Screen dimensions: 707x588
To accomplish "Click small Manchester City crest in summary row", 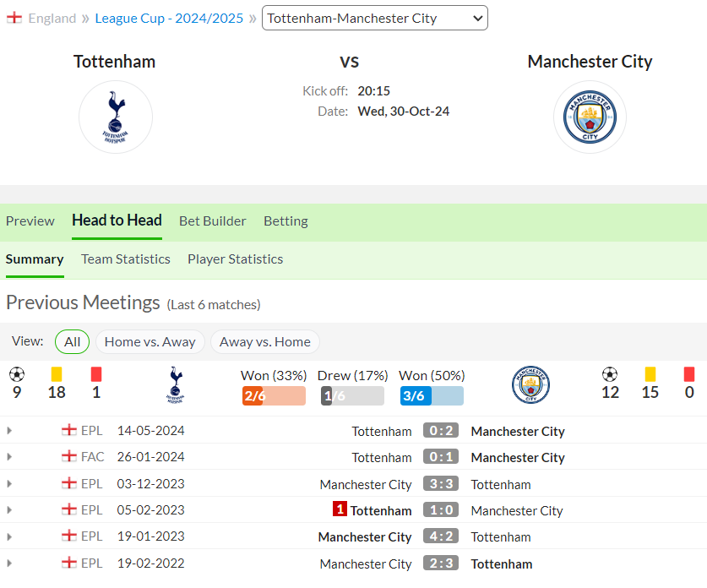I will click(530, 384).
